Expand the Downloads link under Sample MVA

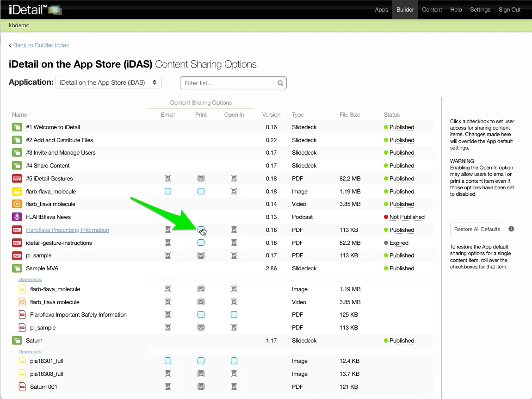coord(30,280)
